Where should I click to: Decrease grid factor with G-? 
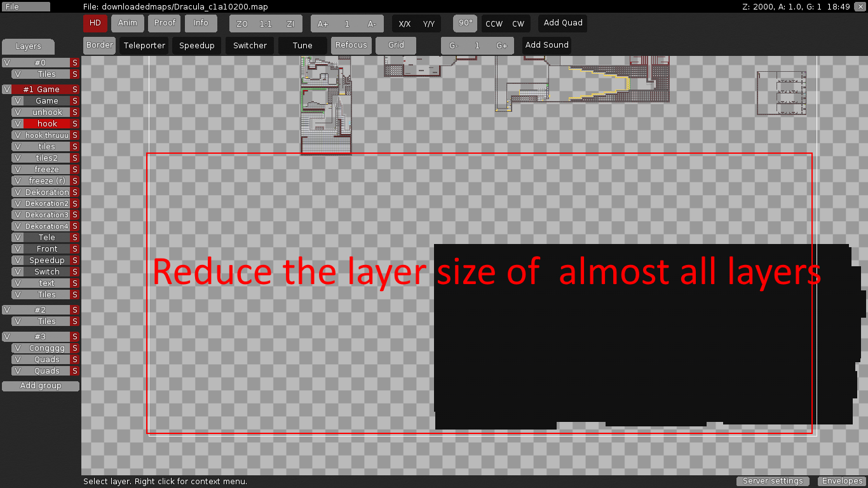point(454,46)
